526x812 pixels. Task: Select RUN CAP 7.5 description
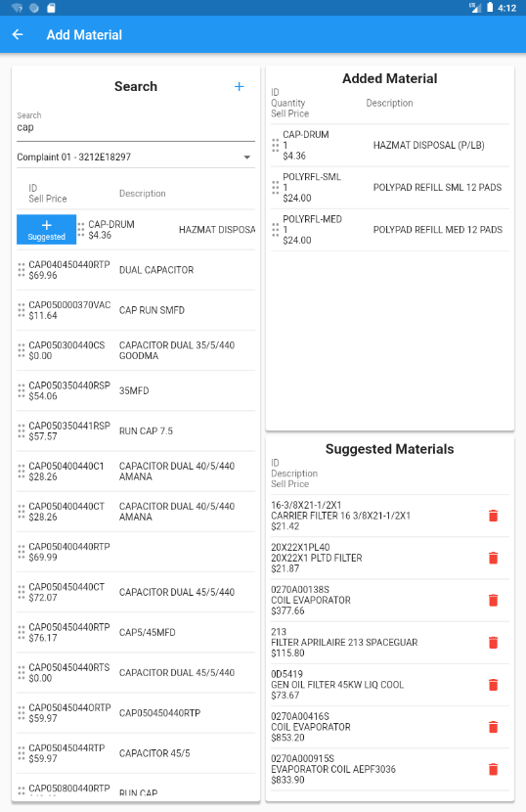pos(146,430)
